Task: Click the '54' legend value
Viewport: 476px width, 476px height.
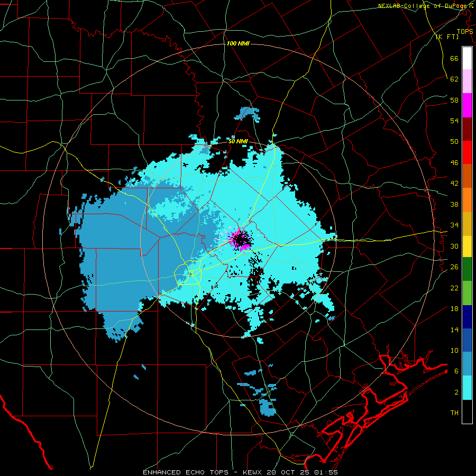Action: click(454, 121)
